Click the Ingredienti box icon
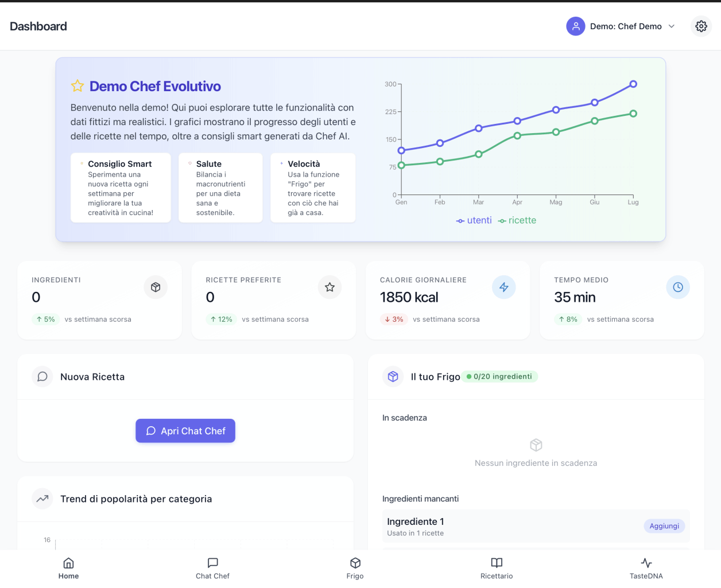The image size is (721, 588). pyautogui.click(x=156, y=287)
